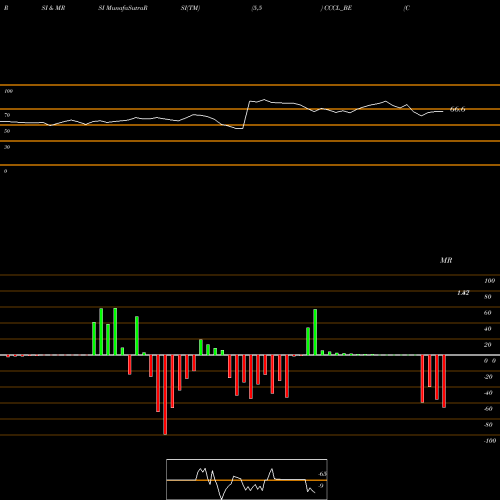Click the 0 label on the RSI axis
This screenshot has width=500, height=500.
(x=5, y=171)
